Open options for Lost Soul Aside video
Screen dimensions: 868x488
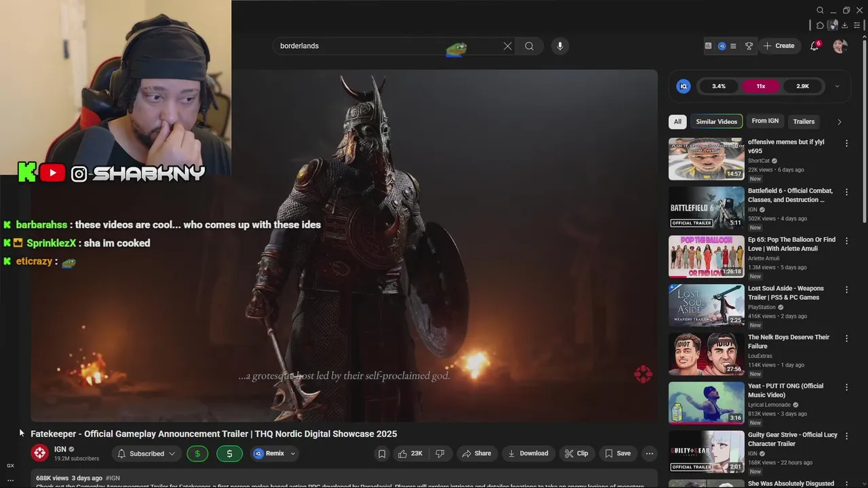(846, 289)
